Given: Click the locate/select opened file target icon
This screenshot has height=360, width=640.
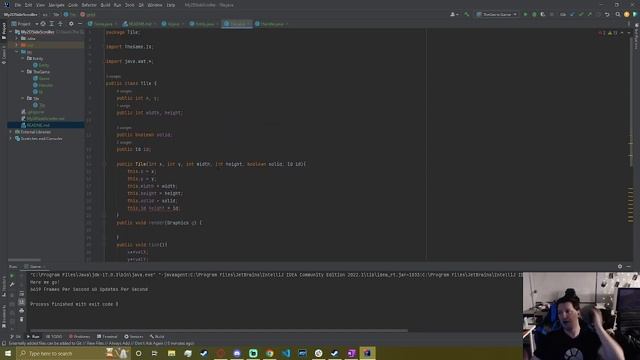Looking at the screenshot, I should [43, 24].
